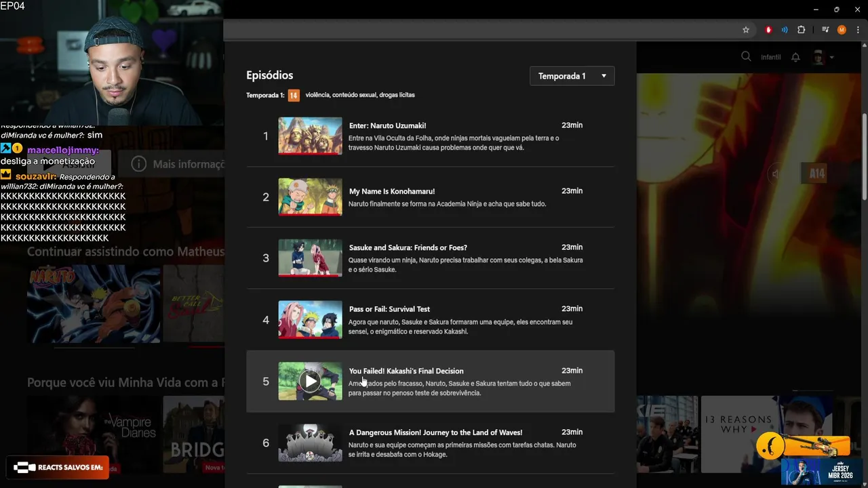The width and height of the screenshot is (868, 488).
Task: Open the Mais informações button behind the chat
Action: tap(171, 164)
